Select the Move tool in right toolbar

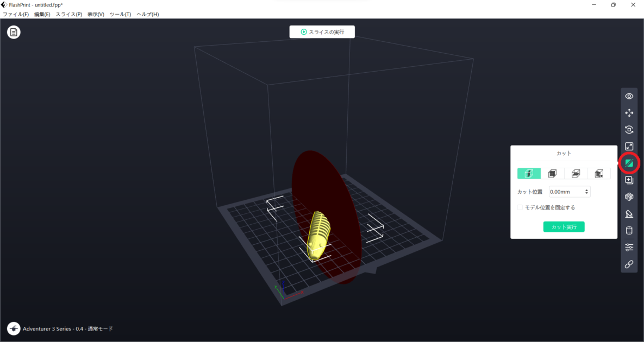click(629, 113)
